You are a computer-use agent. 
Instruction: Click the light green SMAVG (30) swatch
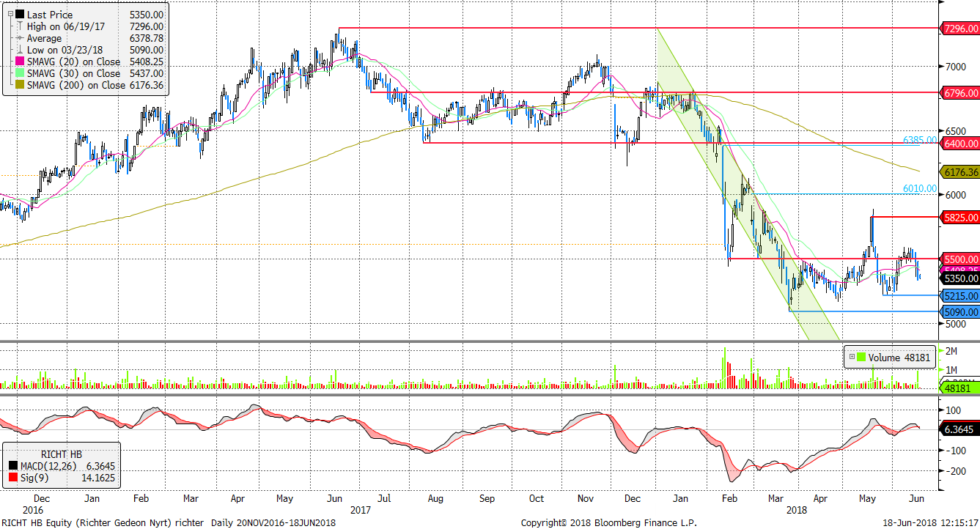point(19,73)
